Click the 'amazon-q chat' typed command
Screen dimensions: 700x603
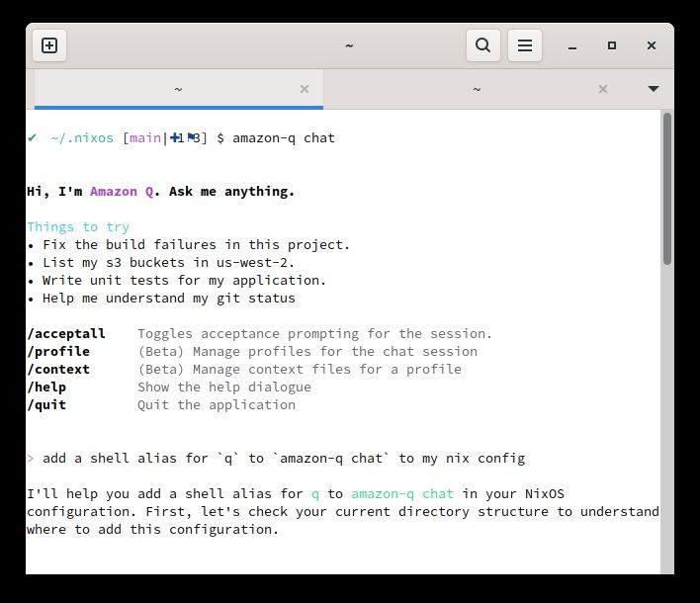[x=284, y=138]
